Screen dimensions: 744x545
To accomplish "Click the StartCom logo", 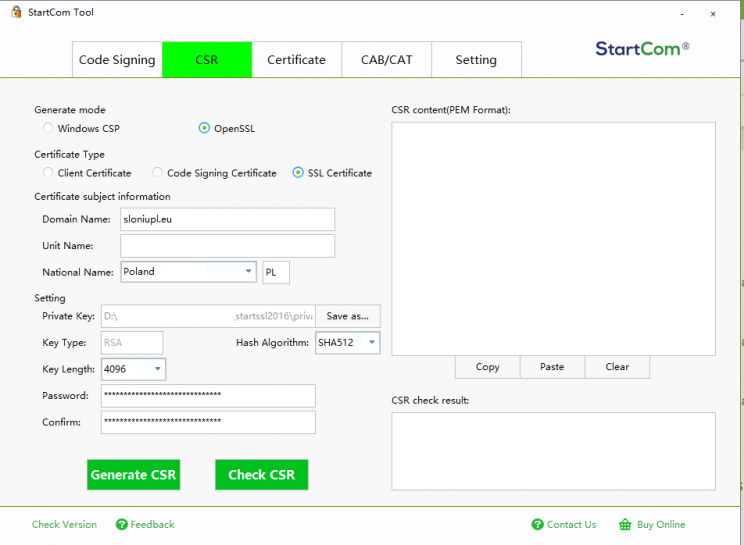I will (x=642, y=48).
